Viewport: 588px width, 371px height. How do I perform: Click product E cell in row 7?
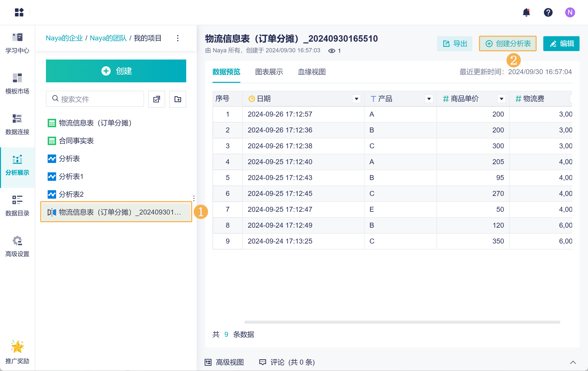click(x=400, y=209)
